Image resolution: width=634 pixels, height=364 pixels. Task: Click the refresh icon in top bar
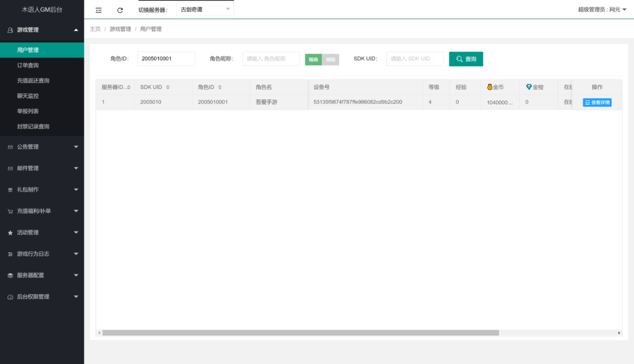[x=119, y=10]
